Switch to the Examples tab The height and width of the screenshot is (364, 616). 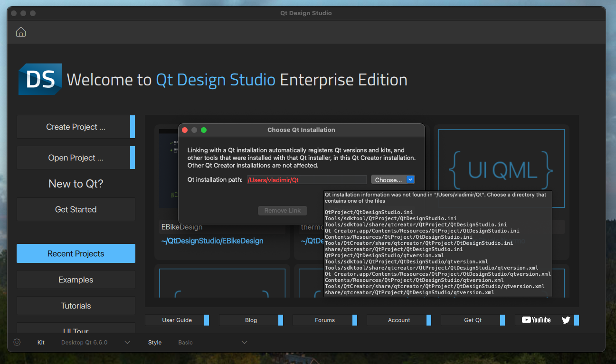[x=76, y=280]
